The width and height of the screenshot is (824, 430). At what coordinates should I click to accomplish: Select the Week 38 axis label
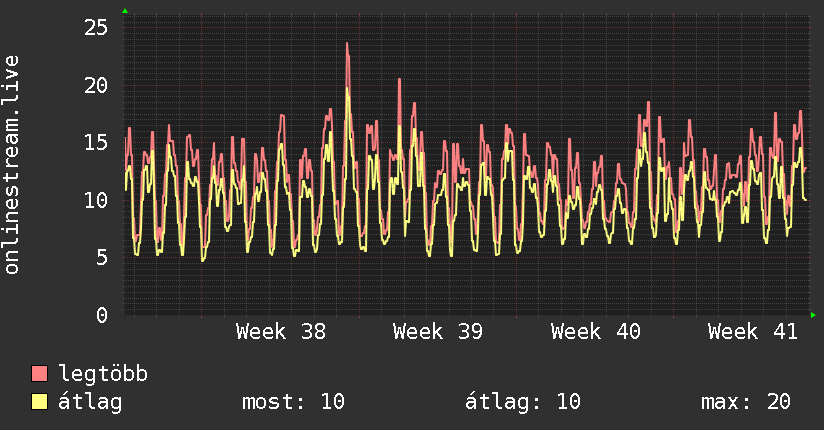pyautogui.click(x=281, y=332)
